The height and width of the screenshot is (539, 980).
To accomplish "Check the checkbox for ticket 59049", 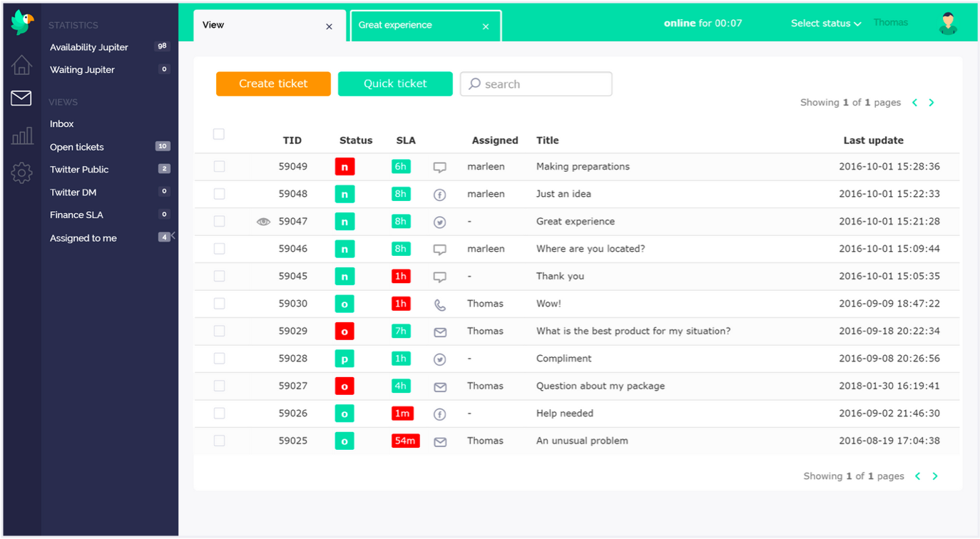I will click(x=219, y=166).
